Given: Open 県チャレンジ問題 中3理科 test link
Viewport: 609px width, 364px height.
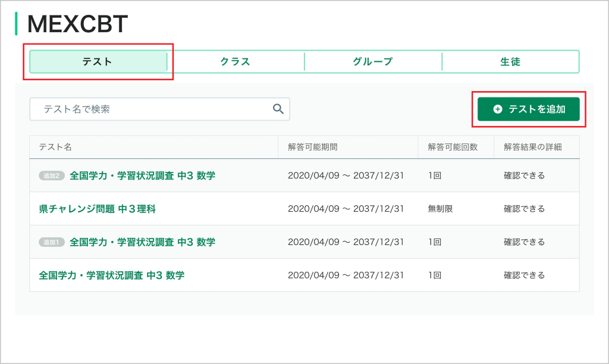Looking at the screenshot, I should tap(97, 209).
